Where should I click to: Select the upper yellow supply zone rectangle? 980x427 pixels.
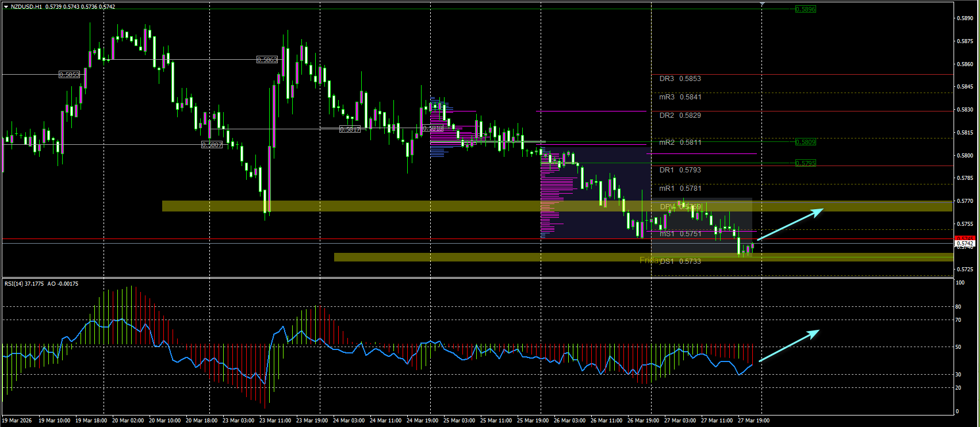557,206
